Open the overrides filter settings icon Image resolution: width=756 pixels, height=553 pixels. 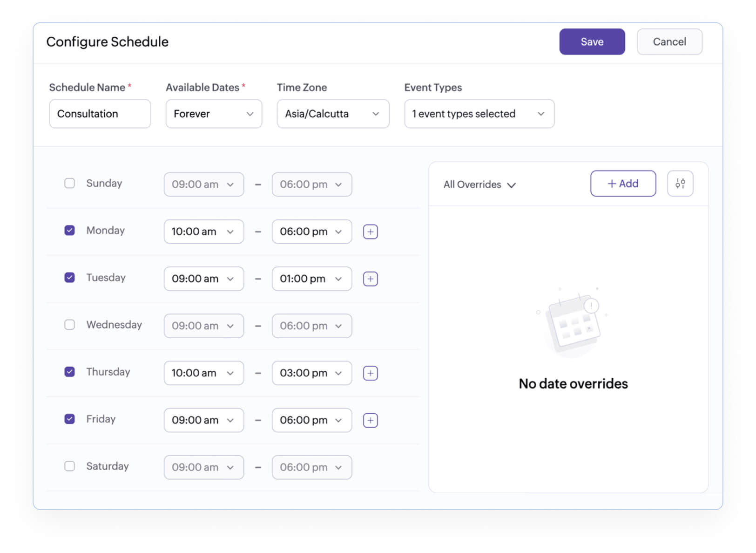pos(680,184)
